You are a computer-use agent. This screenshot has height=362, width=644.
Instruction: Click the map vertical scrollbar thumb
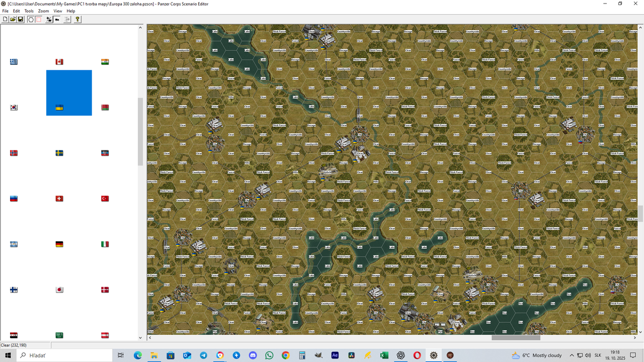[640, 214]
